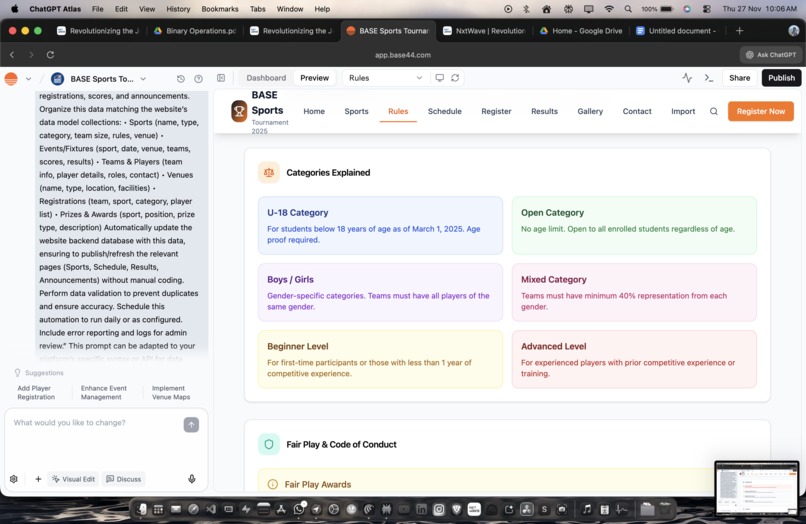Open the terminal console icon
The image size is (806, 524).
(x=709, y=78)
